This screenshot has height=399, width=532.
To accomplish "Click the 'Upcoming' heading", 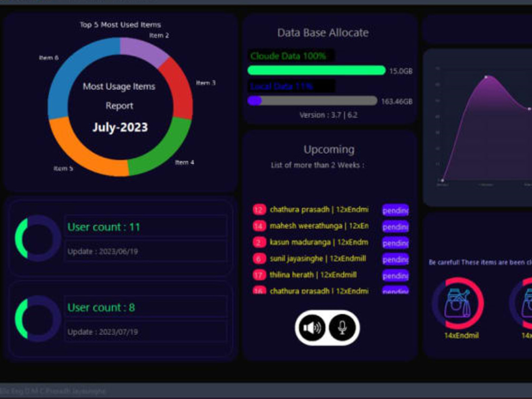I will (329, 149).
